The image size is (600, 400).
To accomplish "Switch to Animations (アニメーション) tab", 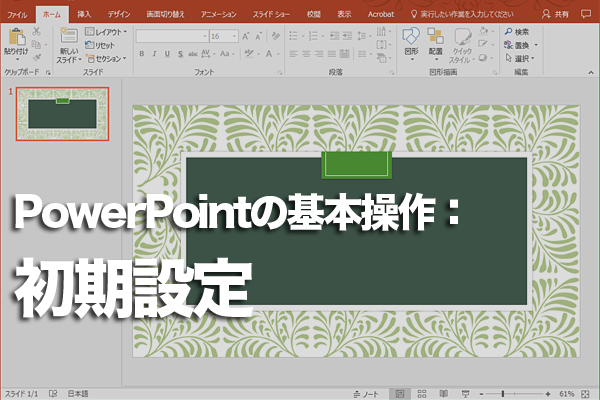I will [219, 14].
